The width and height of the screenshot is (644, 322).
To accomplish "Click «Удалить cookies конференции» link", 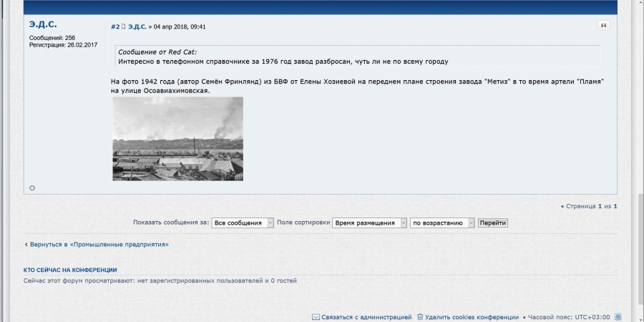I will coord(472,317).
